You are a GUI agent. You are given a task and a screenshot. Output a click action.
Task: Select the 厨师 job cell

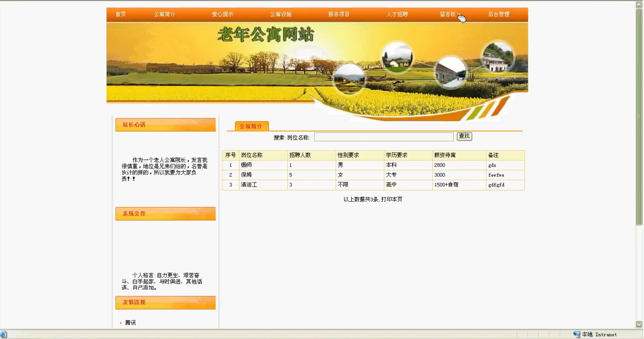coord(263,165)
